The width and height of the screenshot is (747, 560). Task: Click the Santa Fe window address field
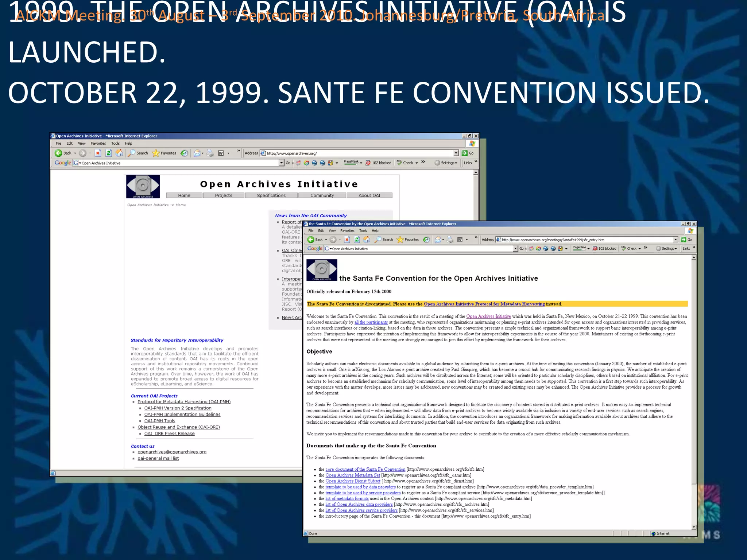pos(584,240)
